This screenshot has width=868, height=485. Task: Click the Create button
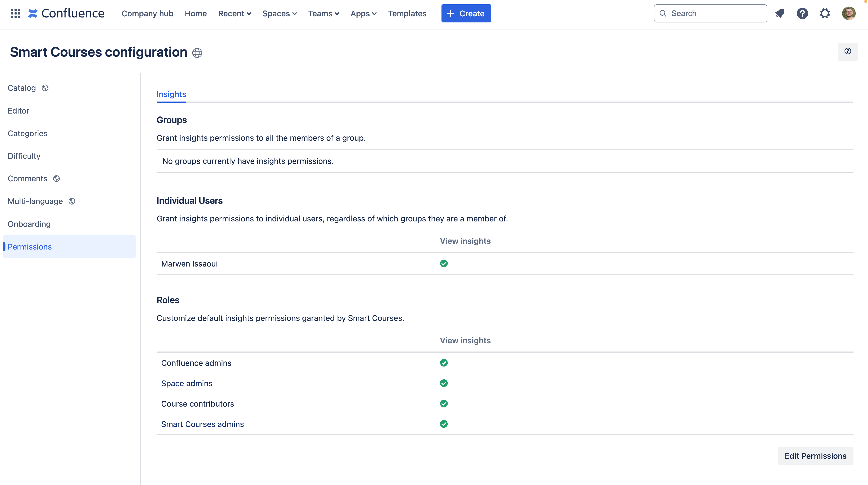click(466, 13)
